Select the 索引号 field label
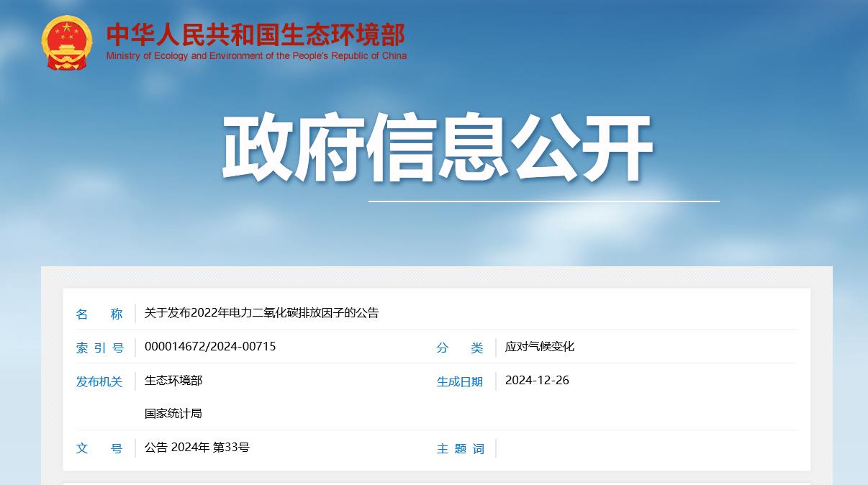This screenshot has width=868, height=485. [x=99, y=348]
